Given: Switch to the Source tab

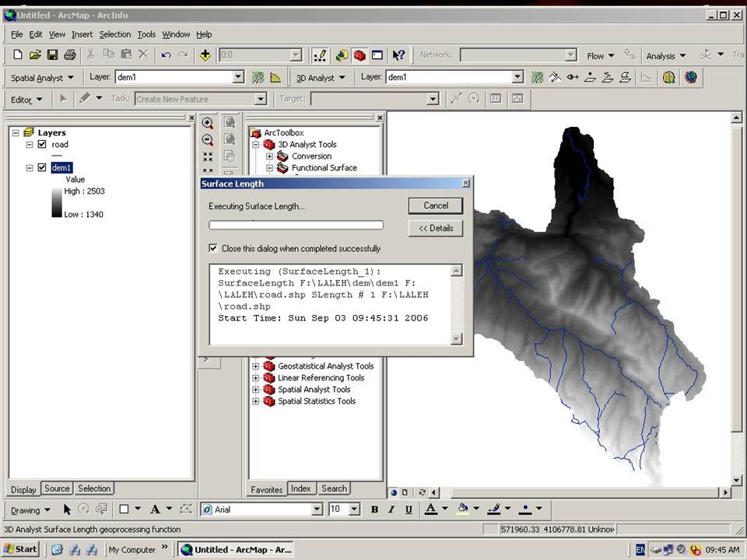Looking at the screenshot, I should pos(57,488).
